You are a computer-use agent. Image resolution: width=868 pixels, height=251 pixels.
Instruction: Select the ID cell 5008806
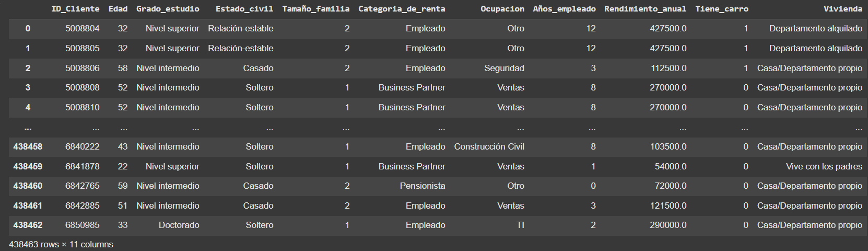(83, 68)
